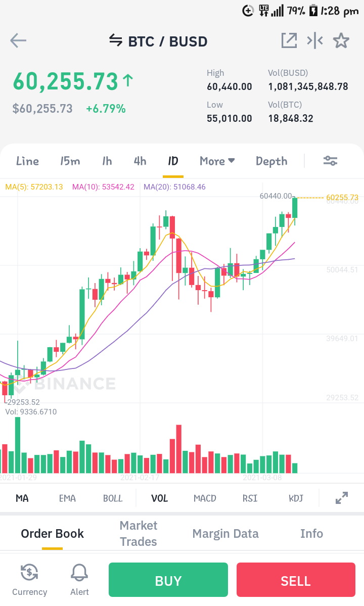Enable the BOLL indicator
The image size is (364, 606).
click(x=113, y=498)
